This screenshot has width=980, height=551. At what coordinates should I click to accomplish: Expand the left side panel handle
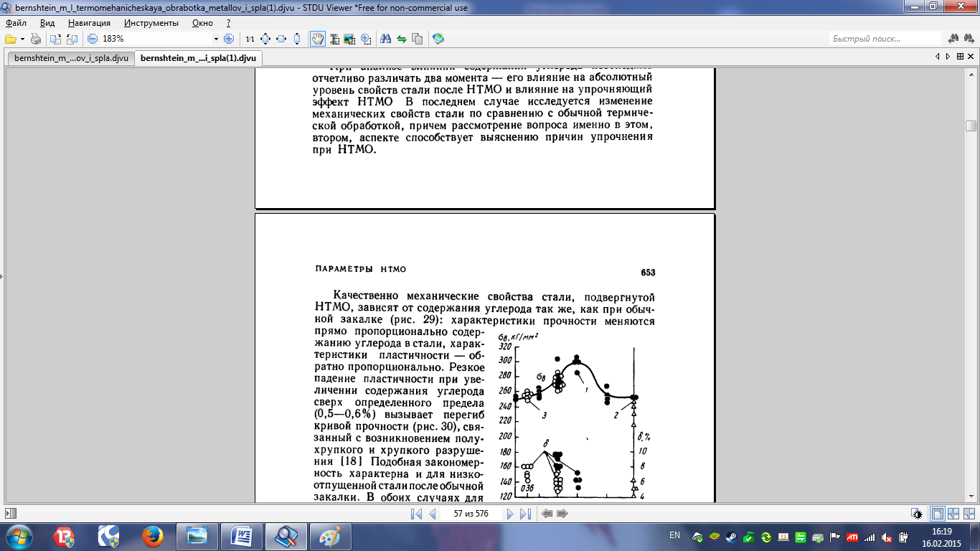[1, 275]
